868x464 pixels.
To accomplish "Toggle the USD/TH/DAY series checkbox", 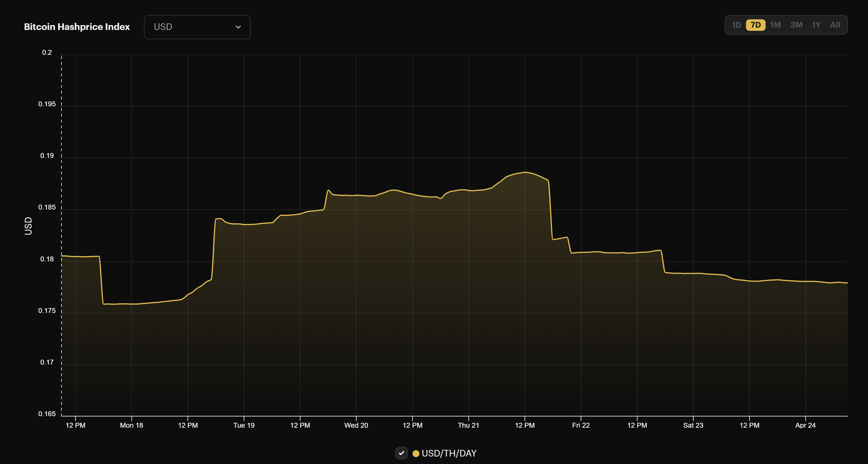I will [401, 453].
